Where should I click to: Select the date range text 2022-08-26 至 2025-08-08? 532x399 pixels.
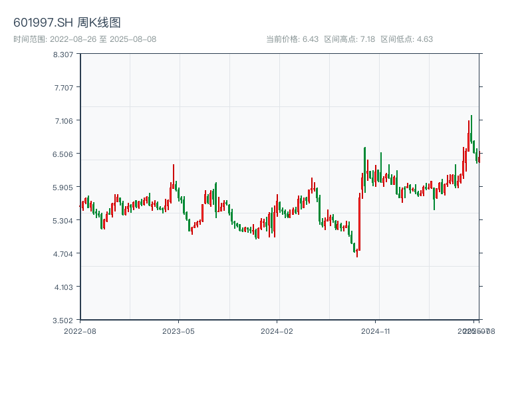point(103,39)
